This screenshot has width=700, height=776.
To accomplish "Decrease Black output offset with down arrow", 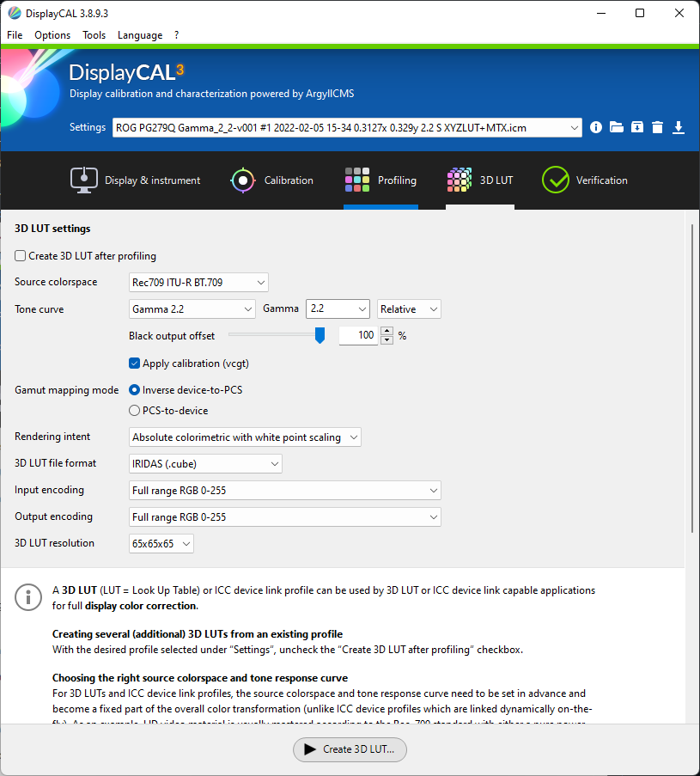I will click(x=387, y=340).
